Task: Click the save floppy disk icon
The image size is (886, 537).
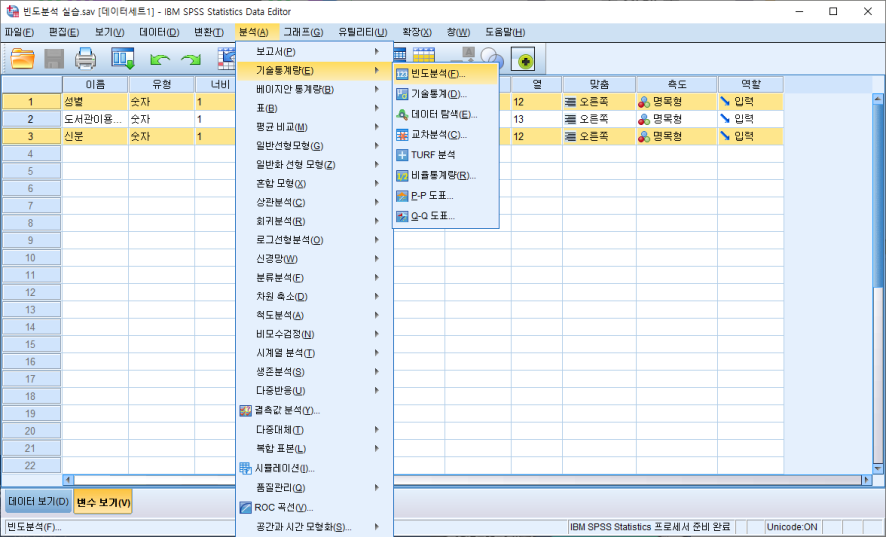Action: (54, 58)
